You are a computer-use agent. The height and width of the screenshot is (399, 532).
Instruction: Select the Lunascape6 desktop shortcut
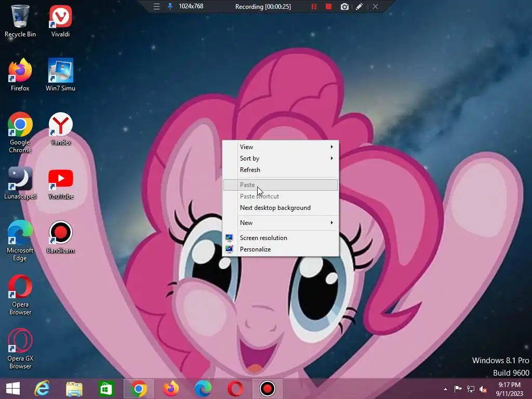[x=20, y=183]
